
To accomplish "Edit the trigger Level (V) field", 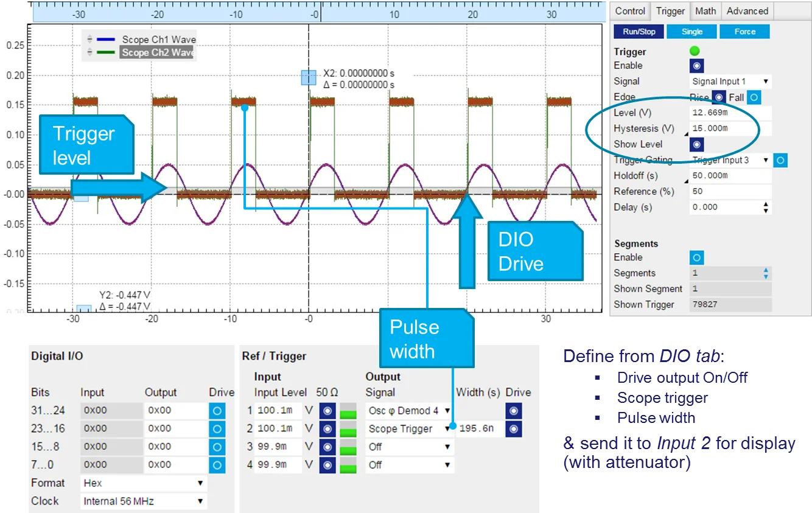I will click(730, 113).
